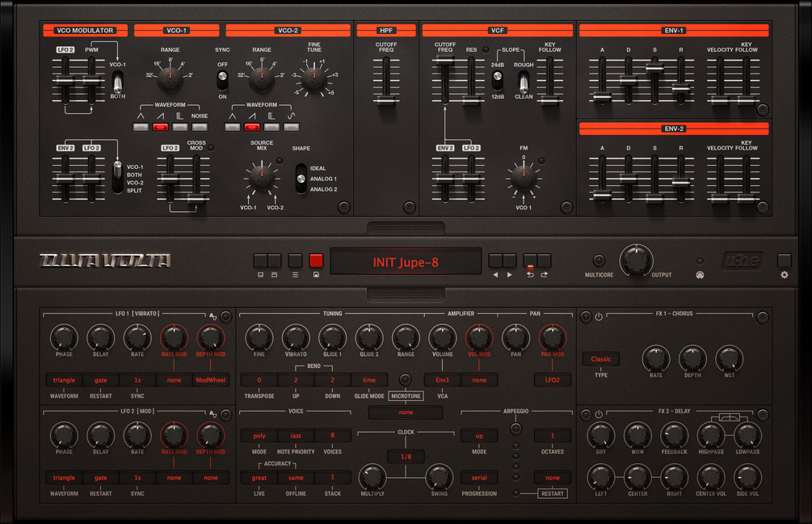The image size is (812, 524).
Task: Click the FX 1 Chorus power icon
Action: coord(600,316)
